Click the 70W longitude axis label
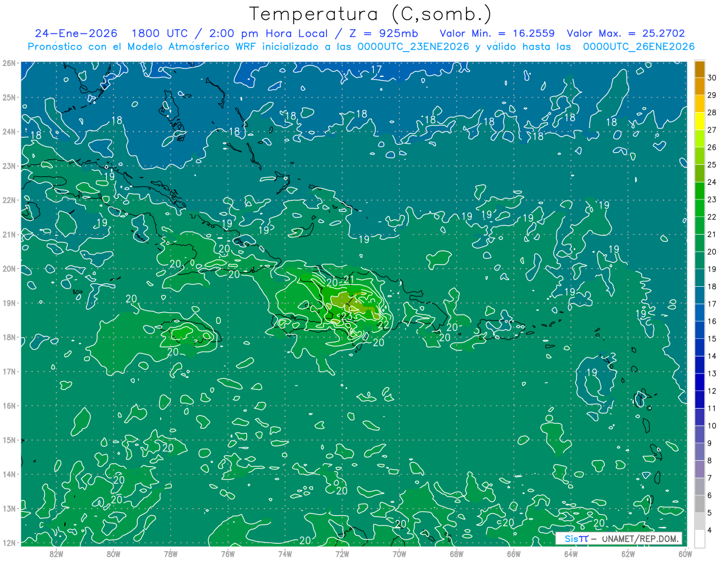The height and width of the screenshot is (562, 728). coord(399,554)
